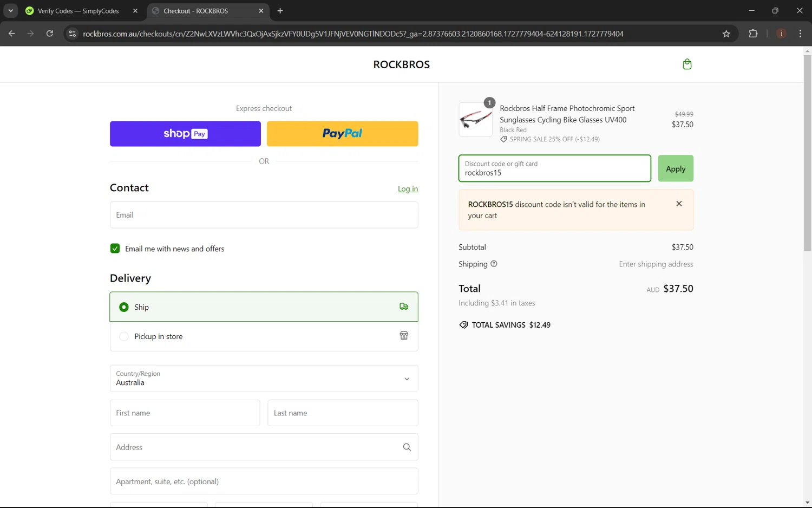The height and width of the screenshot is (508, 812).
Task: Open the Chrome three-dot menu
Action: [x=800, y=34]
